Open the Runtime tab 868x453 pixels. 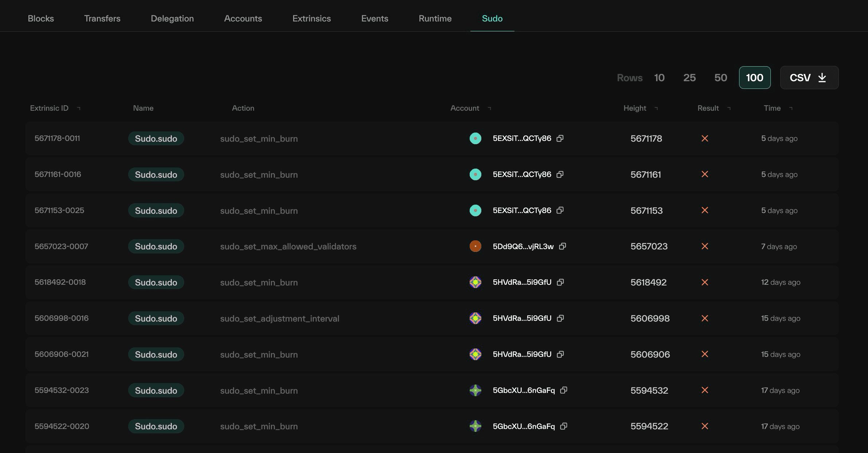[435, 19]
